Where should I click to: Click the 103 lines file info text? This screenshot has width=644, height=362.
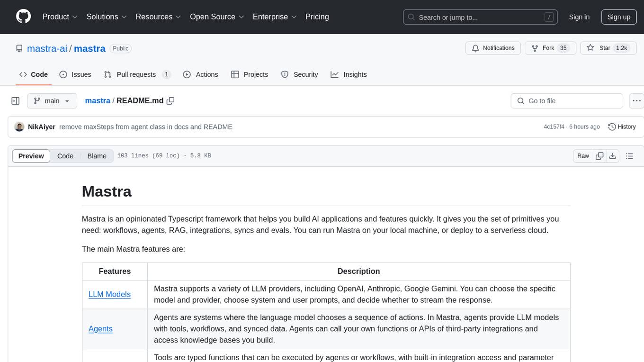click(x=164, y=156)
